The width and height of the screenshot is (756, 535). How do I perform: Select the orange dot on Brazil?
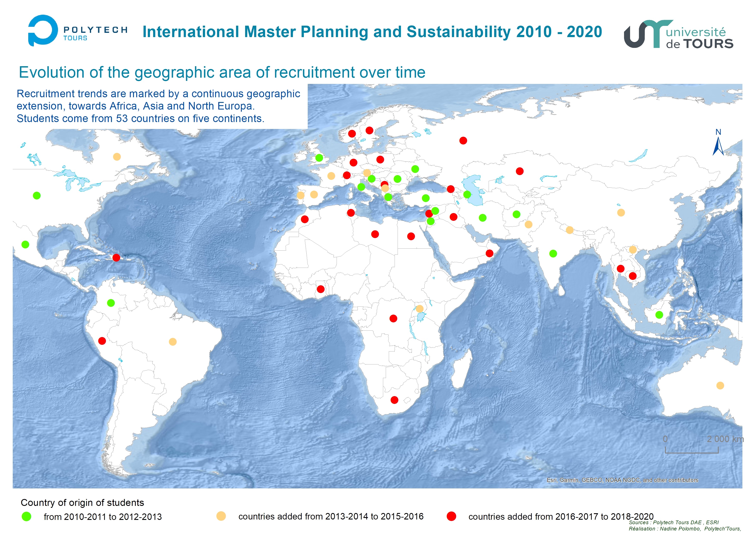pos(173,342)
